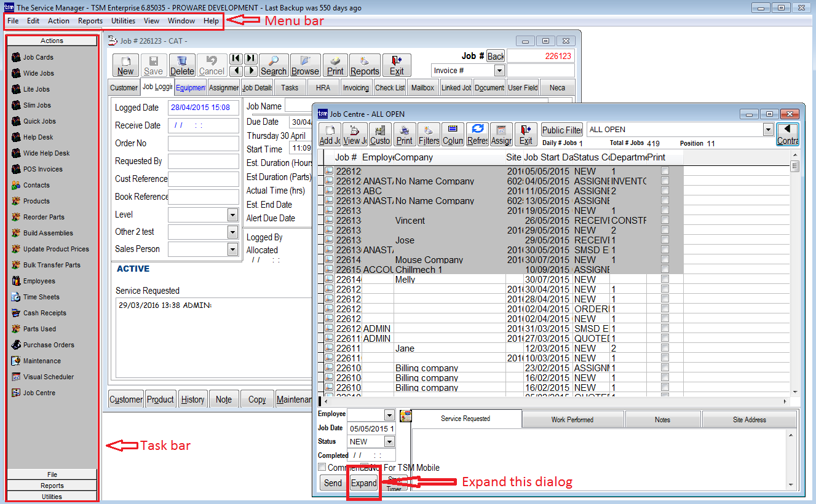Open the Status dropdown showing NEW
The image size is (816, 504).
[389, 441]
